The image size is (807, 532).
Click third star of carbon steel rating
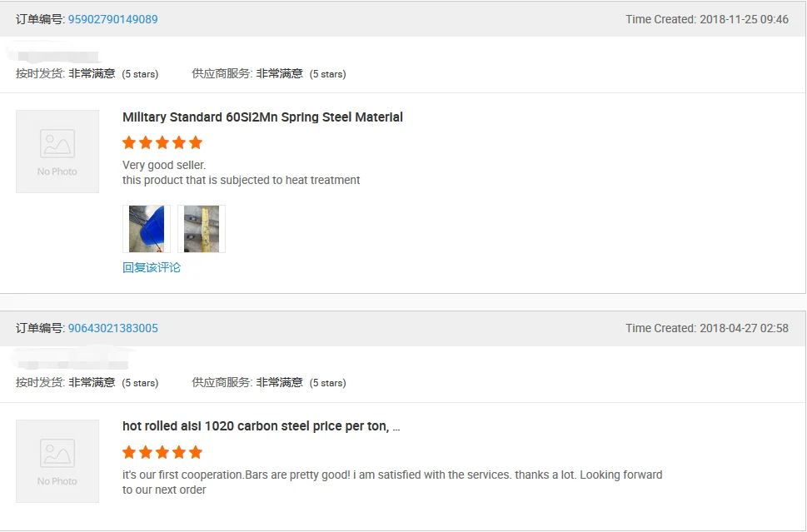162,452
